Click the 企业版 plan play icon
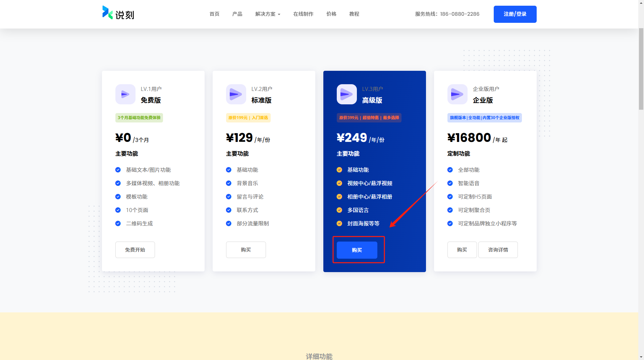 click(x=457, y=94)
